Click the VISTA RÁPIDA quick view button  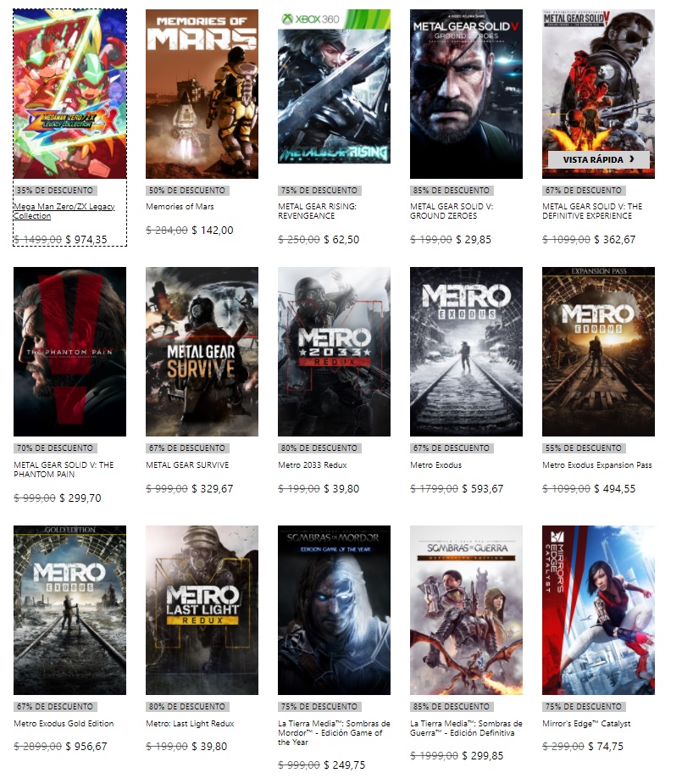pos(598,159)
